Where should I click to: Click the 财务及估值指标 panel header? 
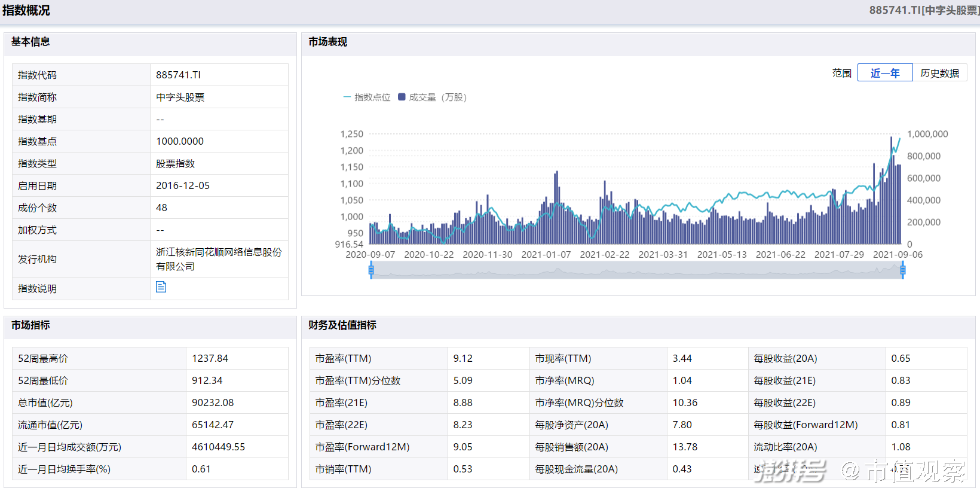342,325
